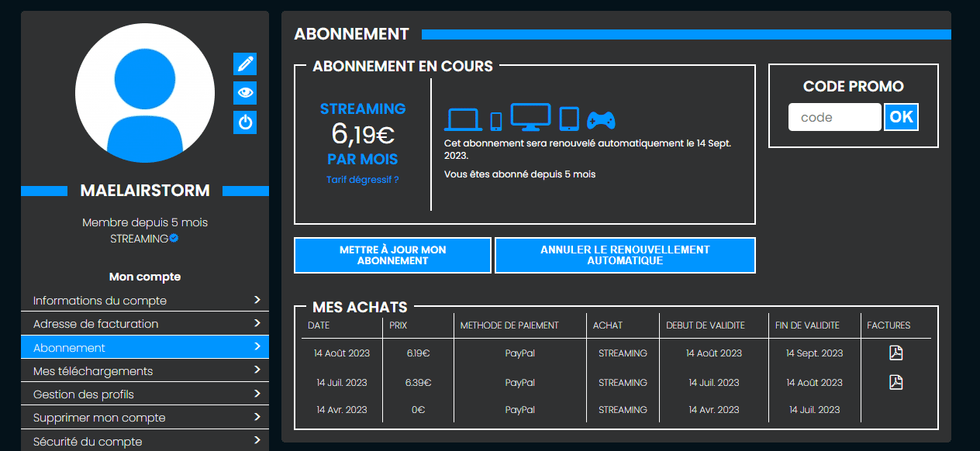Open Adresse de facturation menu item
Viewport: 980px width, 451px height.
pyautogui.click(x=145, y=324)
